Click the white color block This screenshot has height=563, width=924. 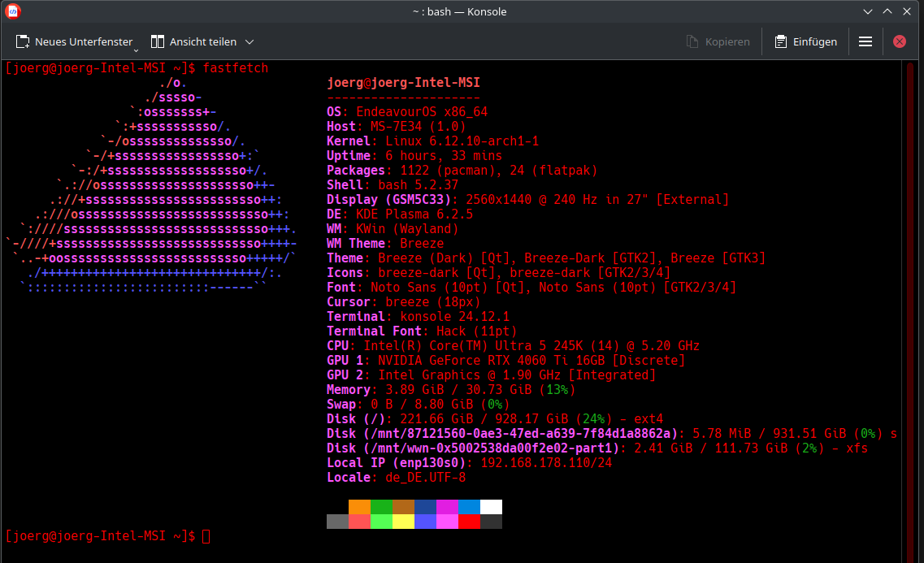coord(491,507)
